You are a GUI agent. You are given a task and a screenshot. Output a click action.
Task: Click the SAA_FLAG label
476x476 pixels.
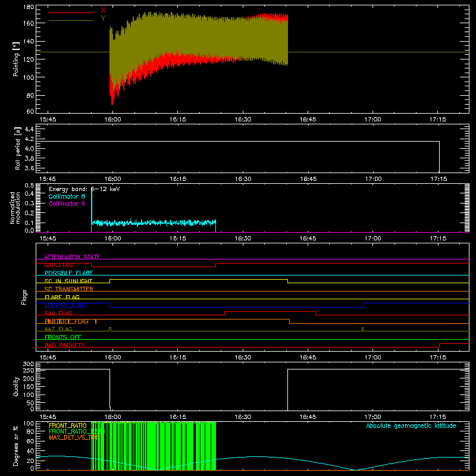click(x=58, y=313)
